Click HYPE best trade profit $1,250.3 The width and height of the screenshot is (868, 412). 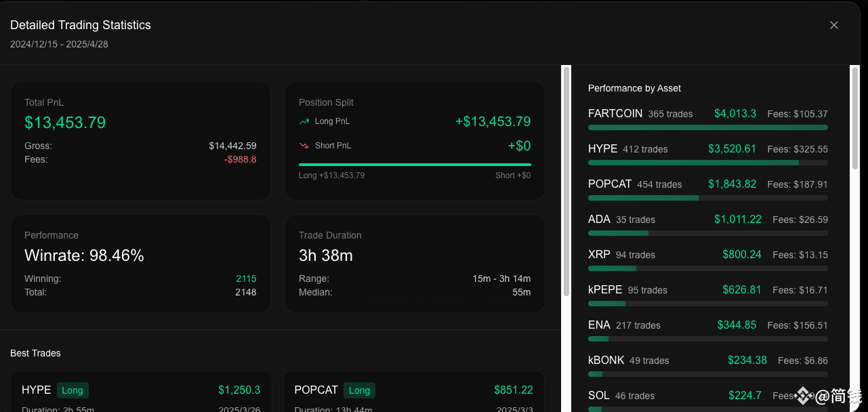click(239, 390)
